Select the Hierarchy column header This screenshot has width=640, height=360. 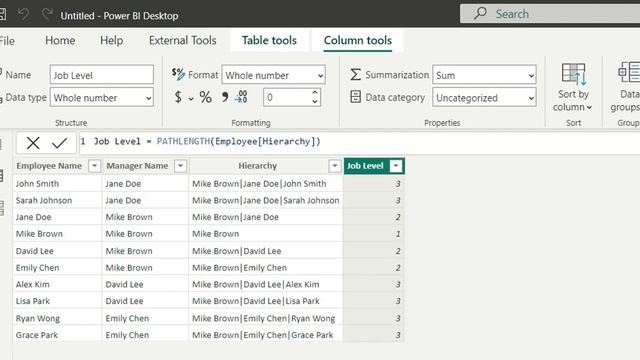(258, 166)
